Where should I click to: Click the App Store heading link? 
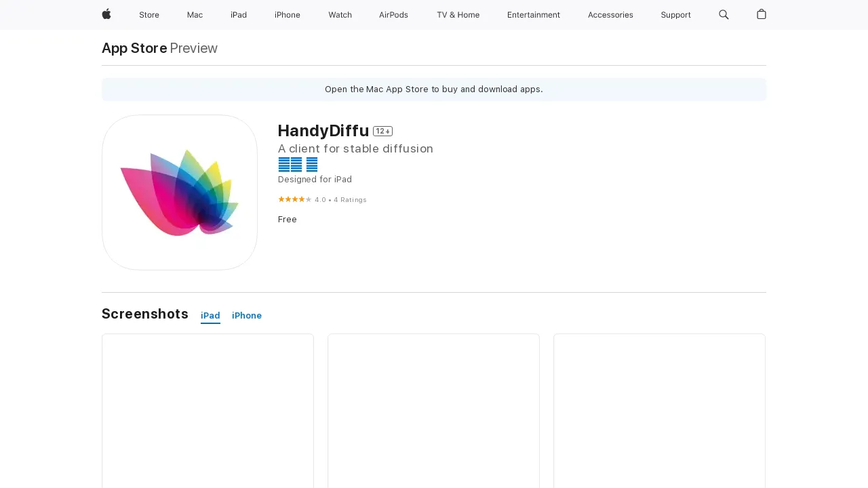tap(134, 48)
